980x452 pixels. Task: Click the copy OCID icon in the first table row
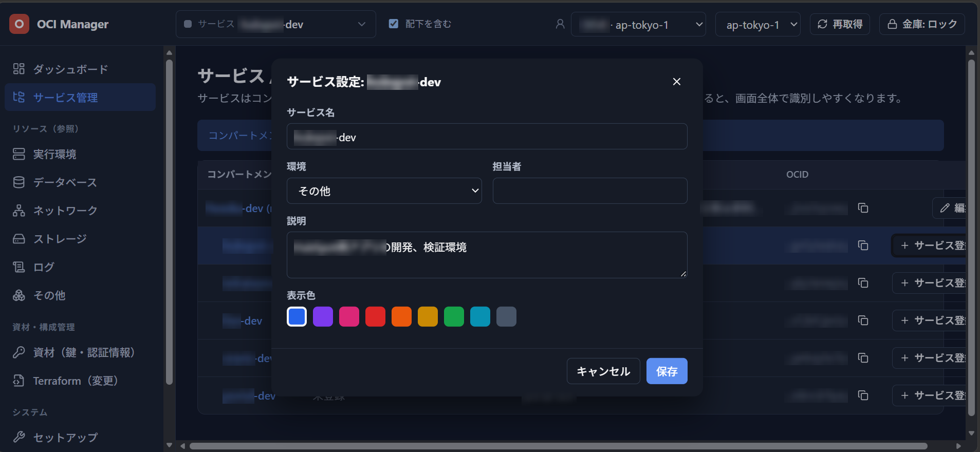click(x=863, y=208)
